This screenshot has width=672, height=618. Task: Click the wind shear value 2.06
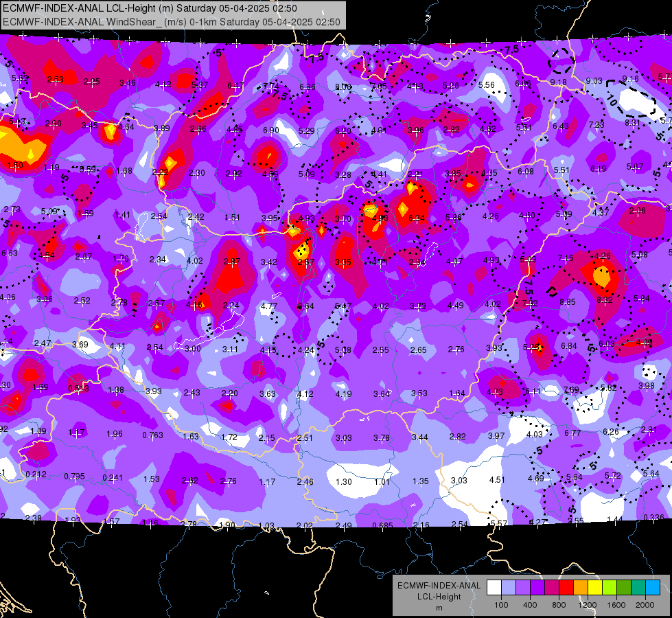coord(637,210)
